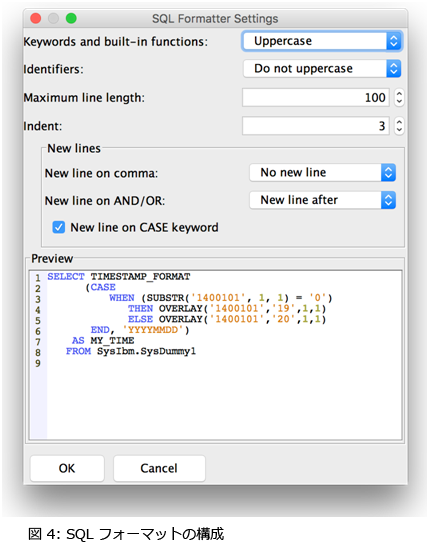Click the Maximum line length field

[x=316, y=97]
